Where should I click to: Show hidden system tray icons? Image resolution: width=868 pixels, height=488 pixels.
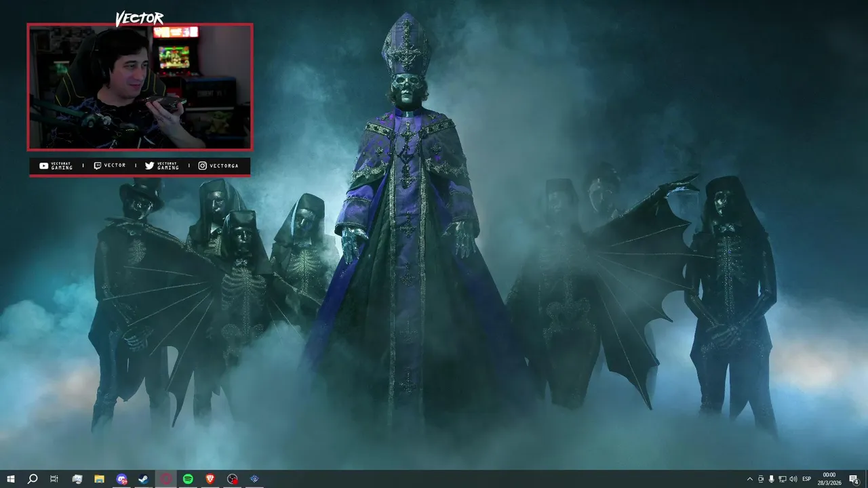point(749,479)
